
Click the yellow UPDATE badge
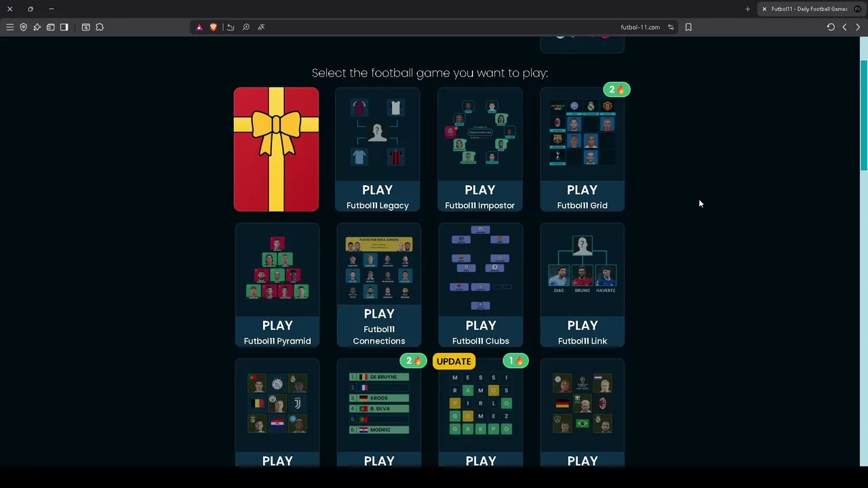click(454, 361)
